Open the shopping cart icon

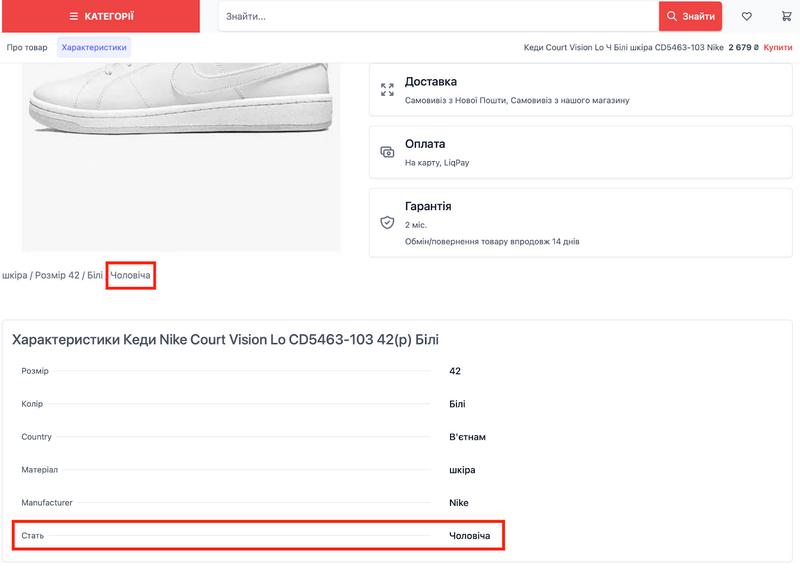coord(786,16)
